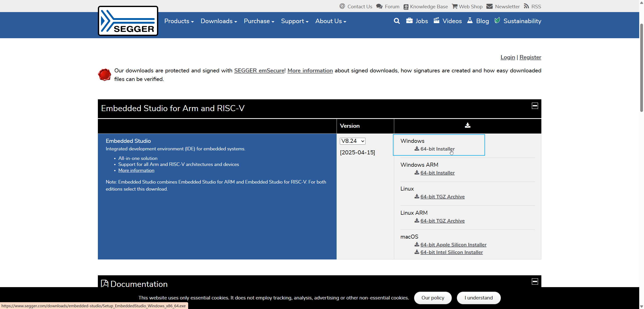Open More information under Embedded Studio bullets

pyautogui.click(x=136, y=170)
